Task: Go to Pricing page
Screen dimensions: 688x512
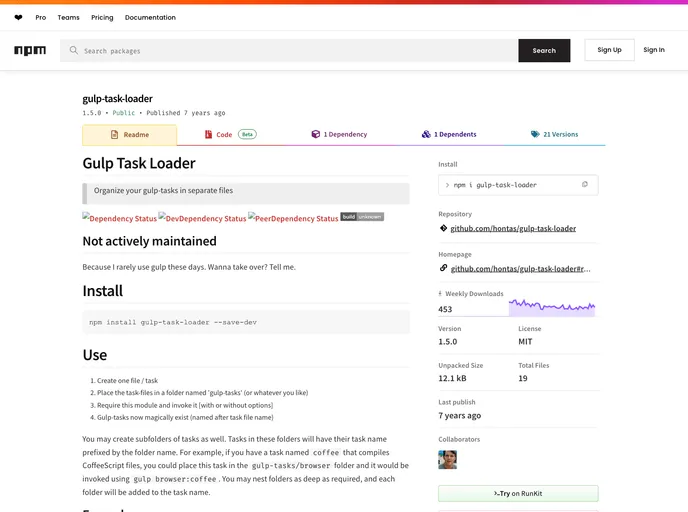Action: [x=102, y=18]
